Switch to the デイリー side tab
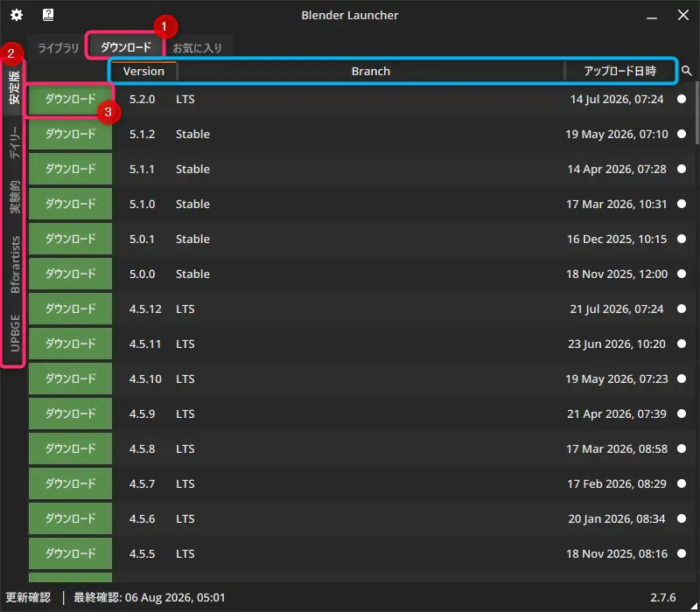The width and height of the screenshot is (700, 612). click(x=15, y=142)
